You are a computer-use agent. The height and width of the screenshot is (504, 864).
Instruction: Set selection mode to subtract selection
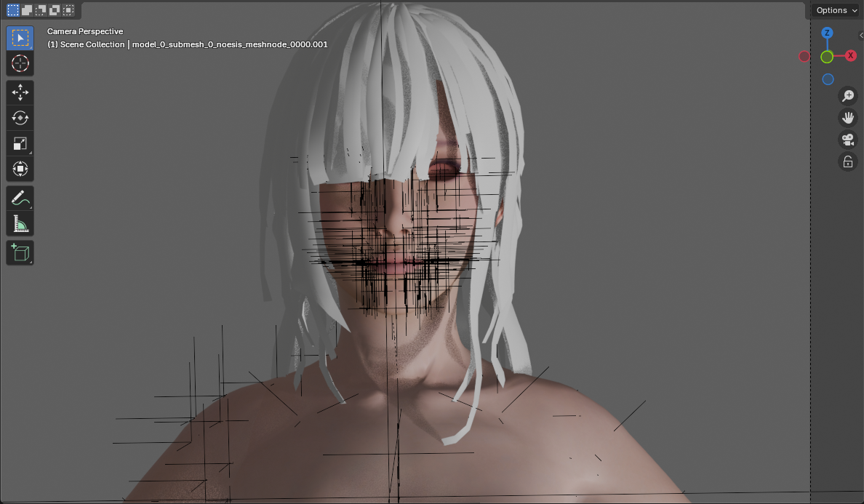[x=40, y=10]
